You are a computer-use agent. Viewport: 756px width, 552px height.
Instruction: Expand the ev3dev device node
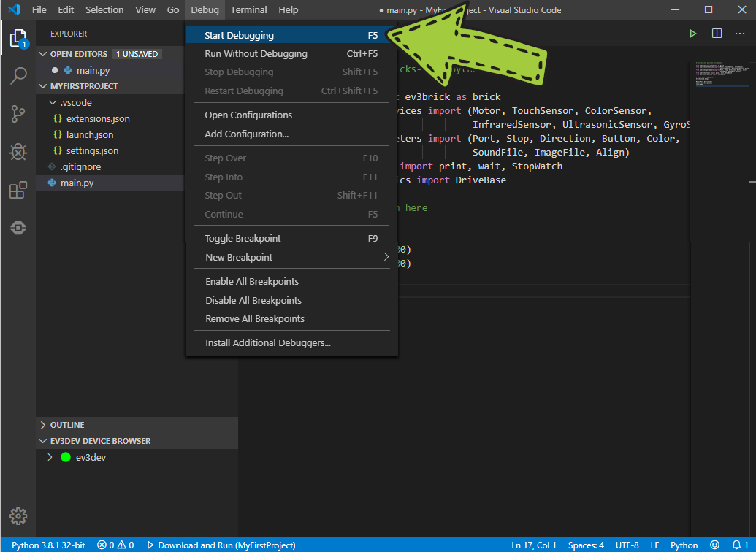pyautogui.click(x=50, y=457)
